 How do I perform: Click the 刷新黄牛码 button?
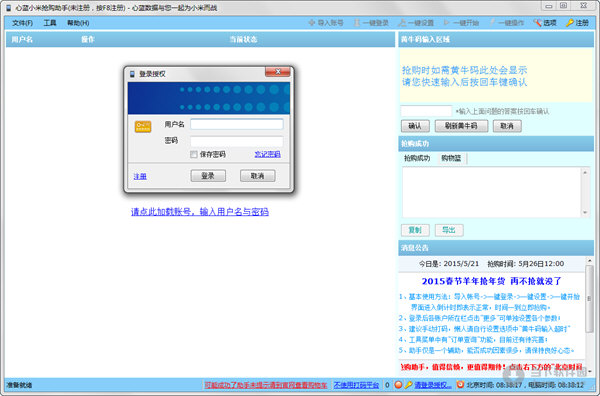point(461,126)
